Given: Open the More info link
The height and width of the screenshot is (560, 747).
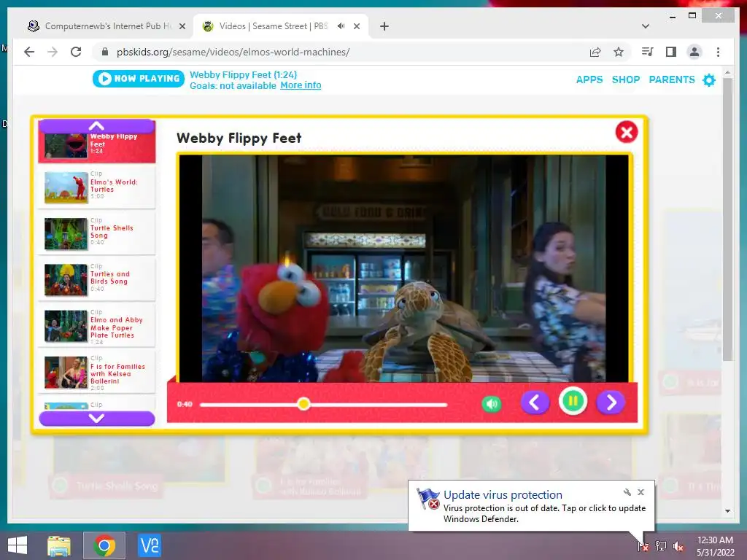Looking at the screenshot, I should (301, 85).
